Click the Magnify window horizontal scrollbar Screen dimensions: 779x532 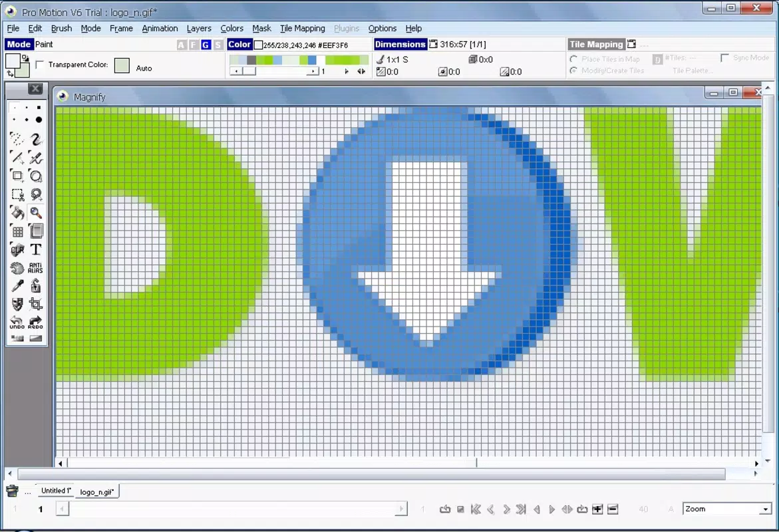click(x=409, y=463)
